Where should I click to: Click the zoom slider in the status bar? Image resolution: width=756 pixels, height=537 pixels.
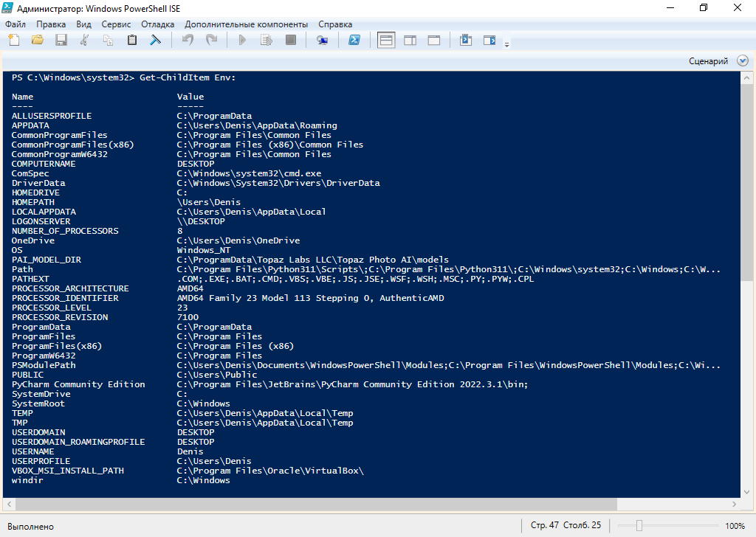click(x=639, y=526)
